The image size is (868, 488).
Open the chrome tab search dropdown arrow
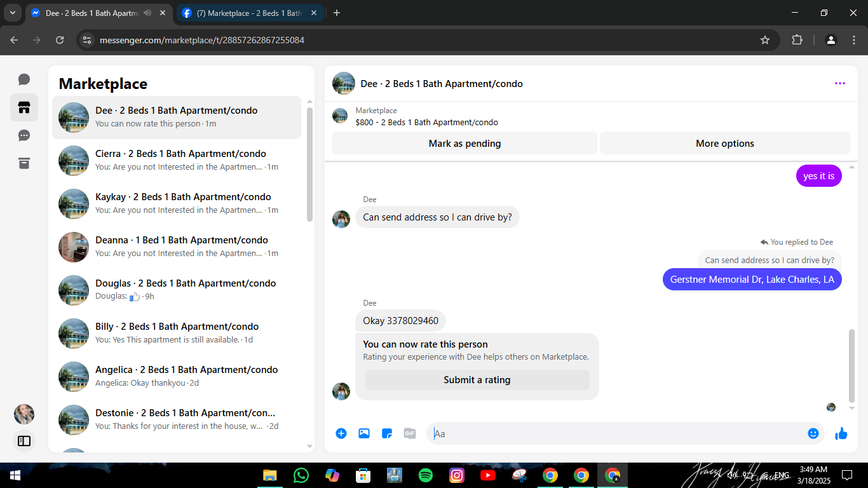pos(13,13)
